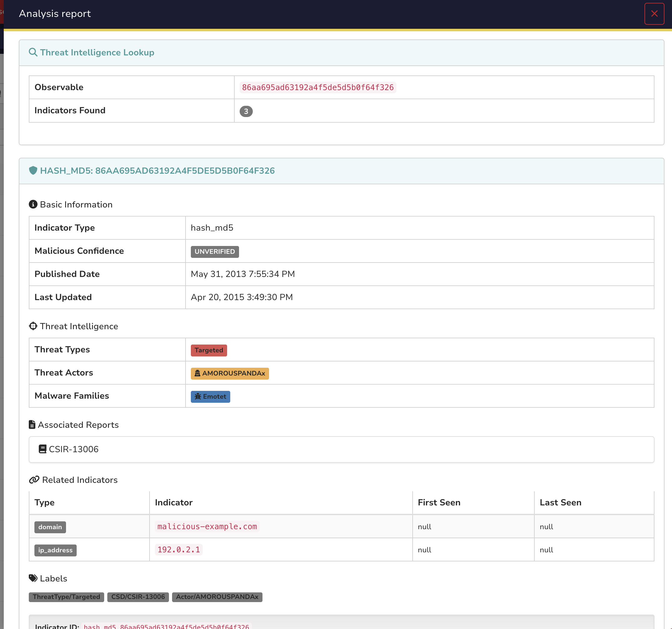This screenshot has width=672, height=629.
Task: Click the tag icon beside Labels
Action: [x=33, y=578]
